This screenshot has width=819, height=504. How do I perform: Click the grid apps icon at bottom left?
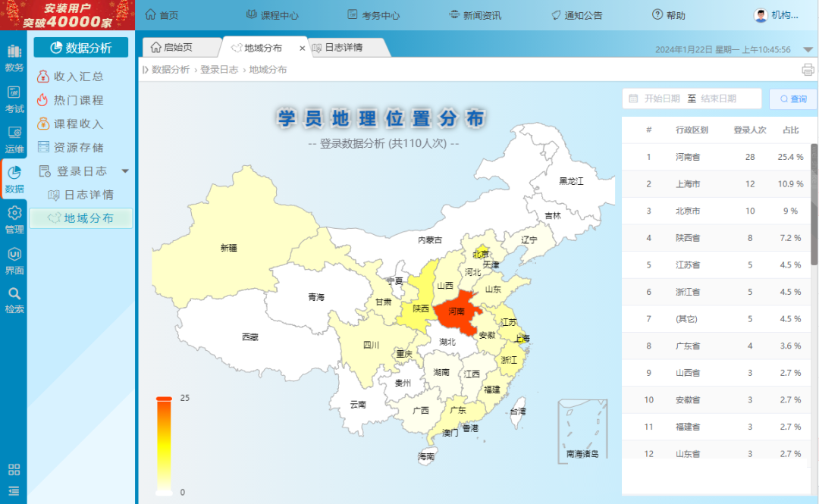point(14,469)
